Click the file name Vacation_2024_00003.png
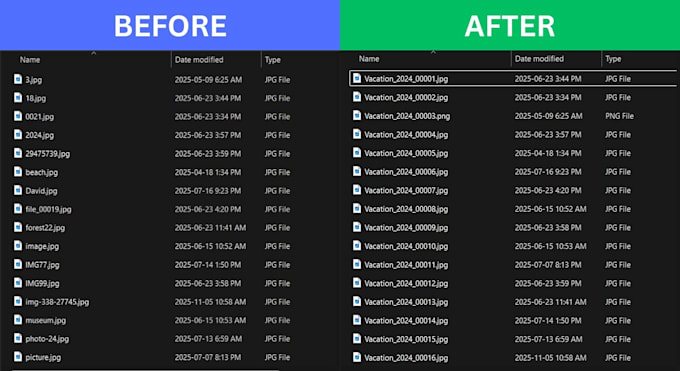 click(407, 116)
